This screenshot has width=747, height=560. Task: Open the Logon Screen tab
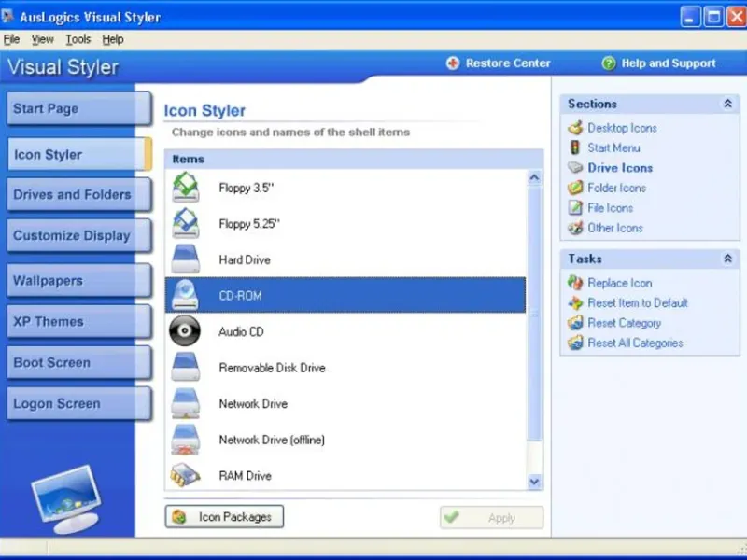point(79,403)
